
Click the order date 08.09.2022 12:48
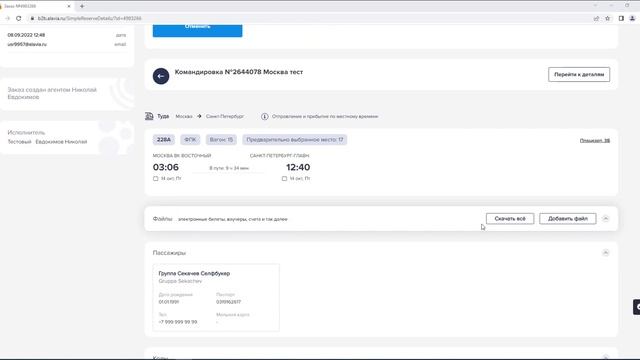pos(26,35)
